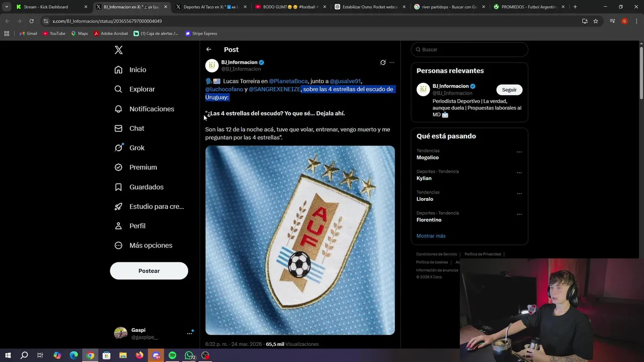Switch to Deportes Al Taco tab

tap(211, 7)
